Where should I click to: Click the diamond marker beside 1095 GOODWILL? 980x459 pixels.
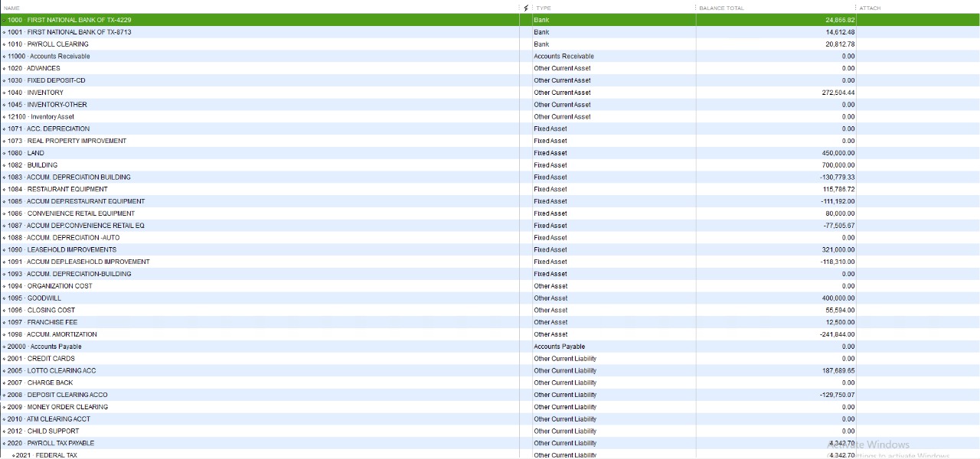pyautogui.click(x=4, y=298)
